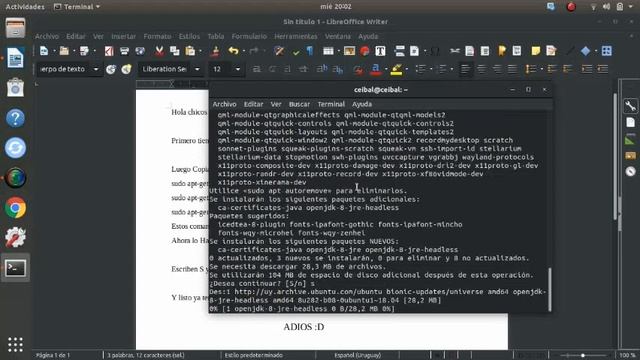Open the Archivo menu in LibreOffice Writer
Image resolution: width=640 pixels, height=360 pixels.
pos(47,36)
